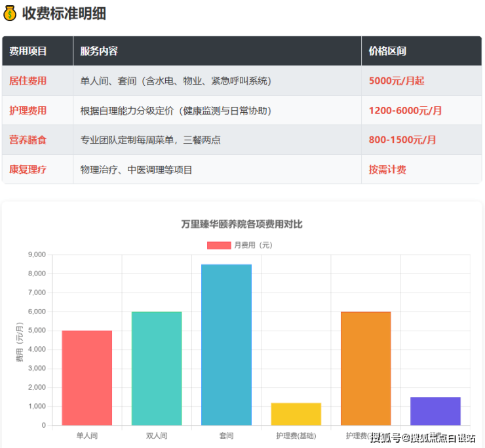
Task: Click the tall blue 套间 bar
Action: (x=226, y=345)
